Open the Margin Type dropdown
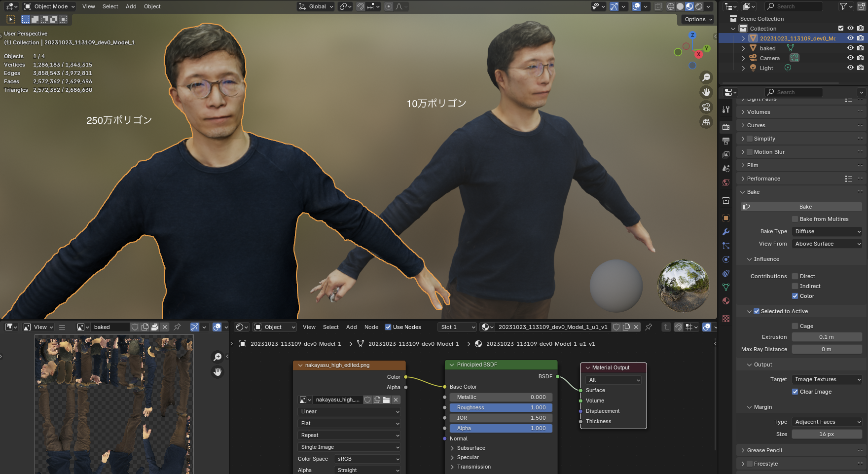 [827, 422]
